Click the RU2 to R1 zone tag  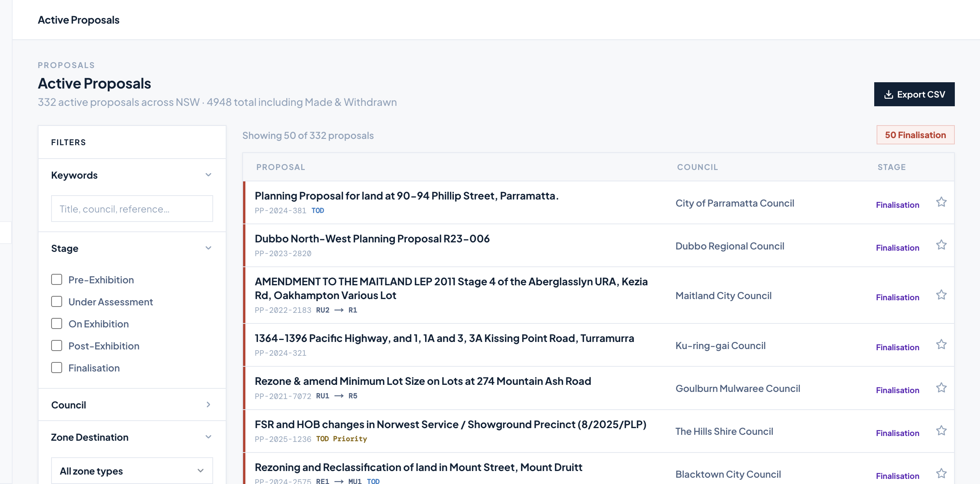click(x=337, y=310)
